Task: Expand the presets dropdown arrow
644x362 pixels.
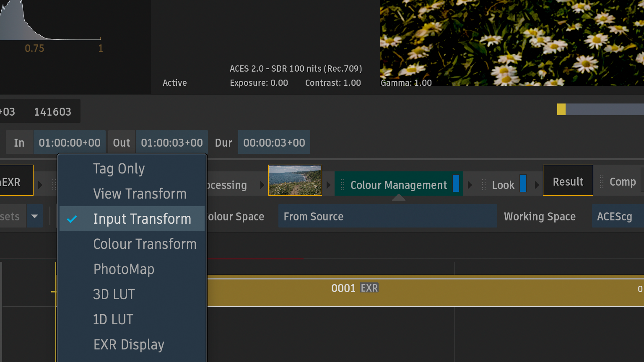Action: tap(34, 216)
